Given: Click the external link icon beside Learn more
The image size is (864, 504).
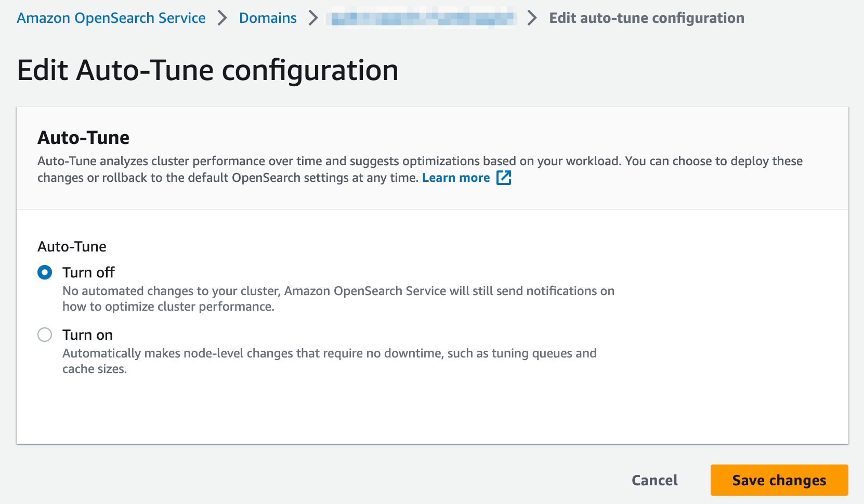Looking at the screenshot, I should click(x=504, y=178).
